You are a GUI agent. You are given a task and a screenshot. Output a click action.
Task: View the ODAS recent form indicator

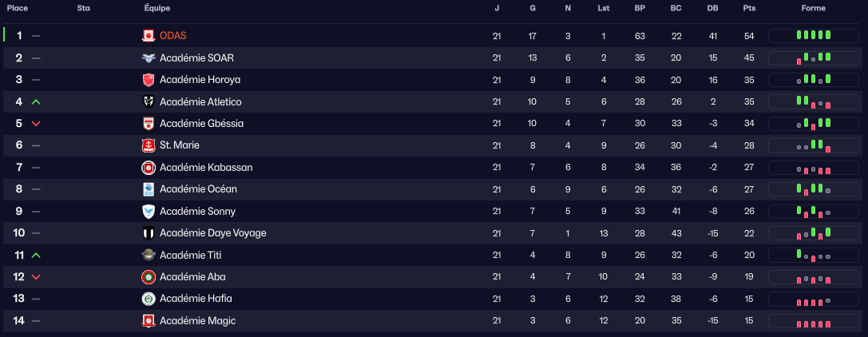point(814,35)
